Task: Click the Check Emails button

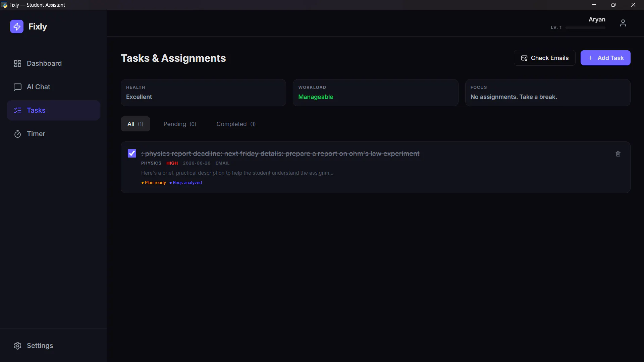Action: coord(544,58)
